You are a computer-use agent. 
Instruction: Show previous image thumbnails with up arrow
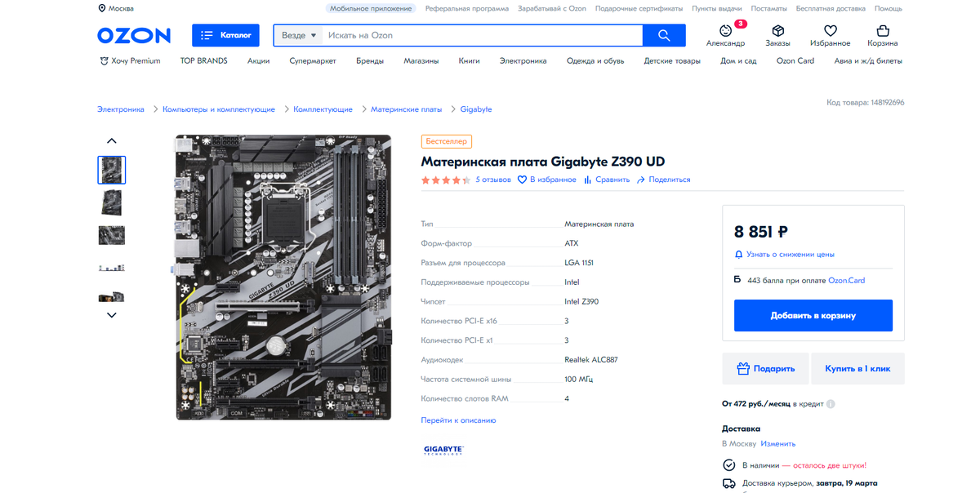pyautogui.click(x=112, y=141)
